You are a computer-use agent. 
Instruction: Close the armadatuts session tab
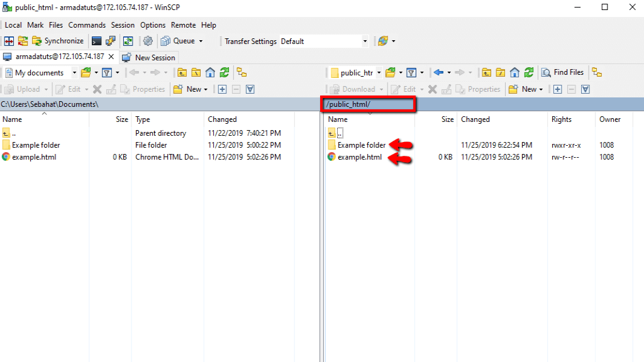[111, 57]
